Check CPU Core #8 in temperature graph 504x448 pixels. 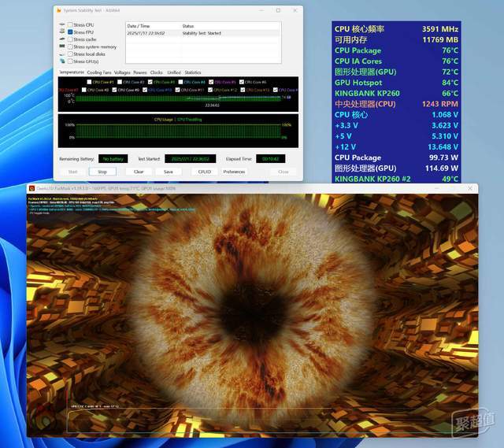(84, 90)
